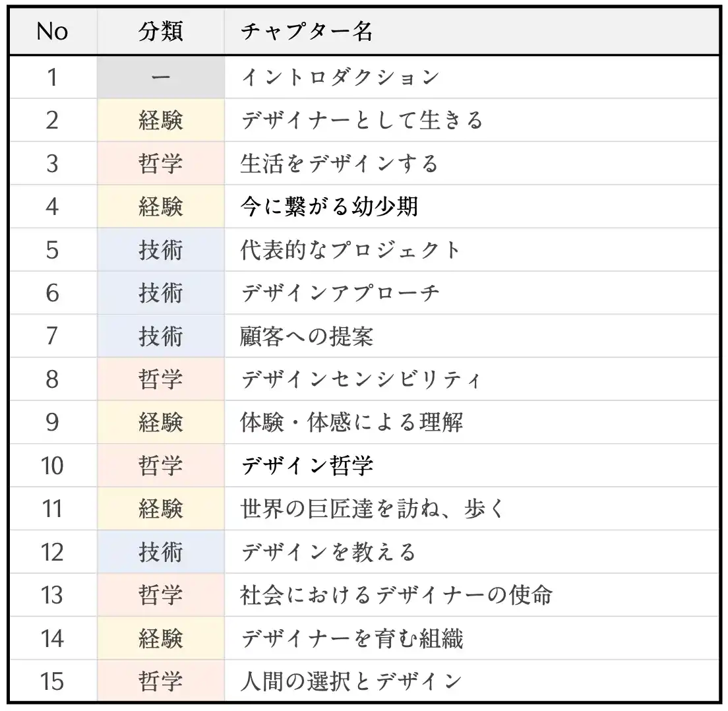Select the デザインを教える chapter

tap(328, 552)
